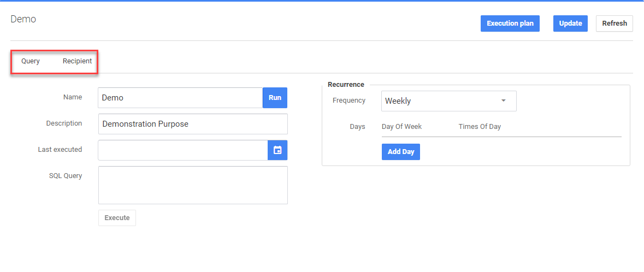Add a recurrence day with Add Day
644x272 pixels.
click(x=401, y=152)
